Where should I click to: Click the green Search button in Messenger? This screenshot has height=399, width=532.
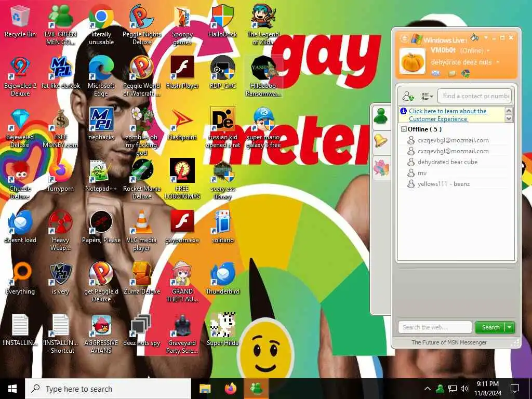pos(490,327)
